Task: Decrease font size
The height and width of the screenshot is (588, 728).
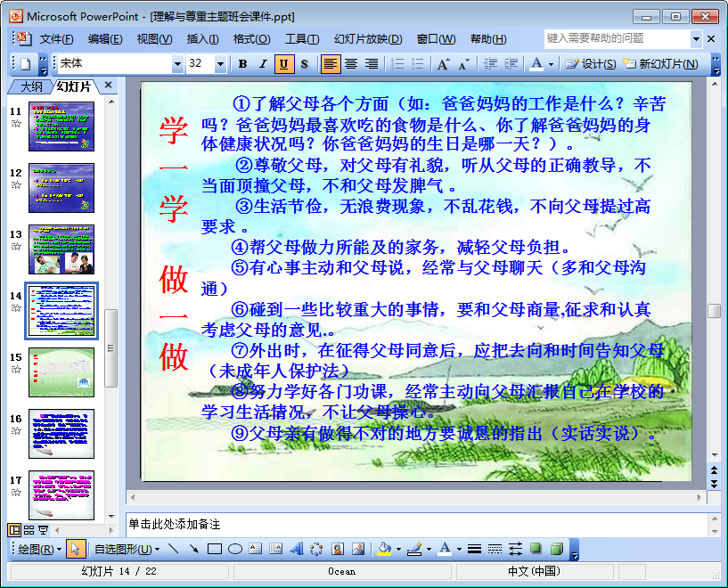Action: point(464,64)
